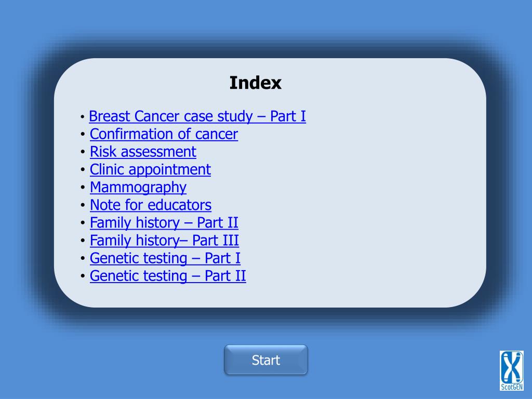Click the bullet beside Confirmation of cancer
Image resolution: width=532 pixels, height=399 pixels.
click(x=83, y=135)
